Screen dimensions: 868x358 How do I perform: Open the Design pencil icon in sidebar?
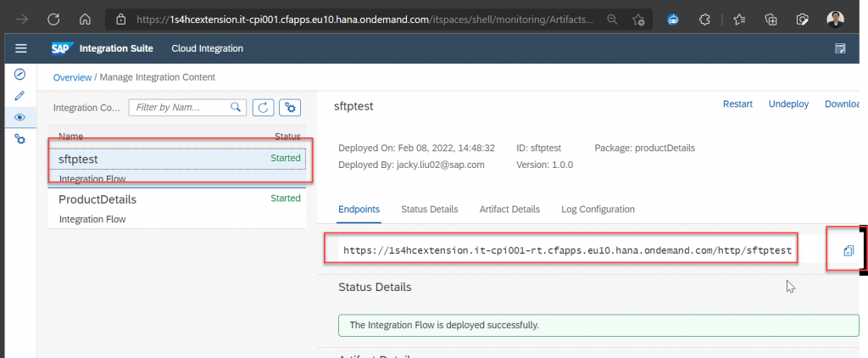click(20, 95)
